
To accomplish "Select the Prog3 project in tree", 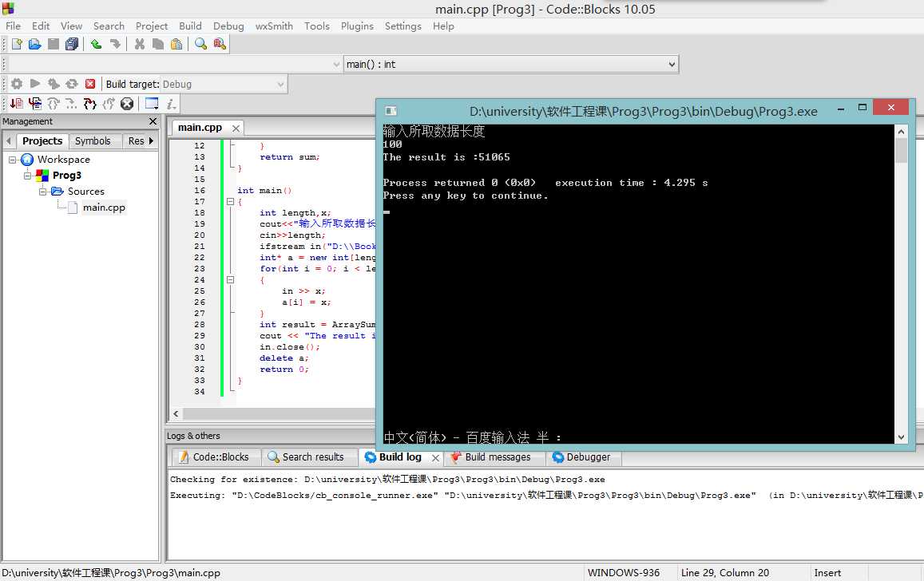I will [67, 176].
